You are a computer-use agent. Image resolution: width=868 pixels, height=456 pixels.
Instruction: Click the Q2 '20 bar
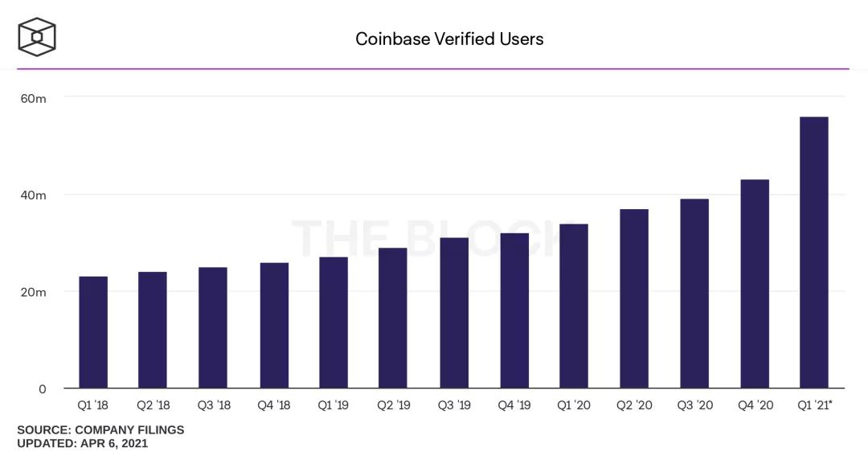pos(634,298)
